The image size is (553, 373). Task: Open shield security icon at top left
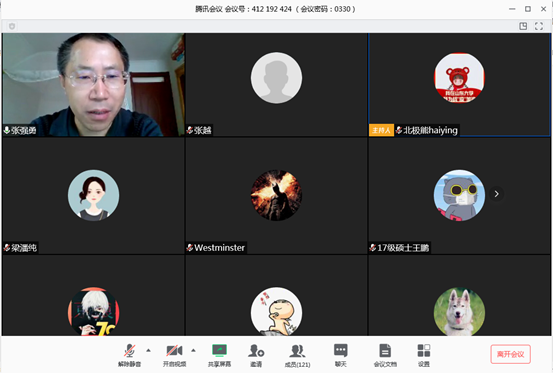(x=12, y=26)
